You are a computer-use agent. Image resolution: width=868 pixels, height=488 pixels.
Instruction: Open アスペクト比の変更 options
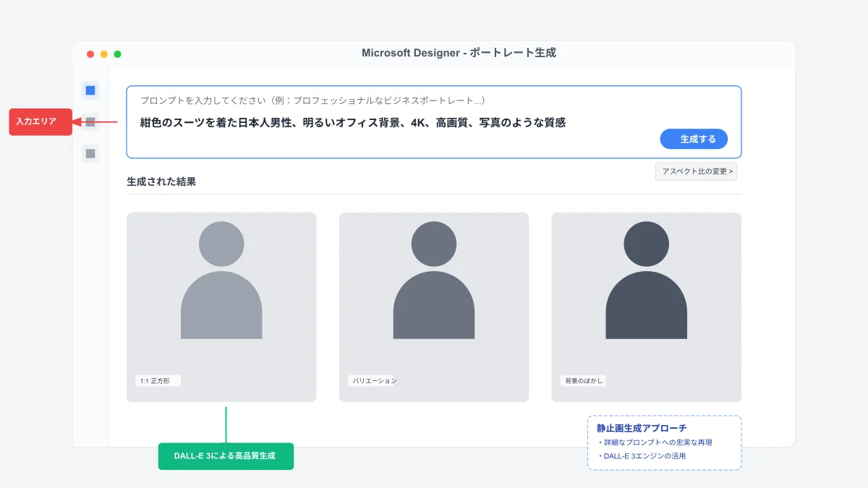(x=696, y=172)
